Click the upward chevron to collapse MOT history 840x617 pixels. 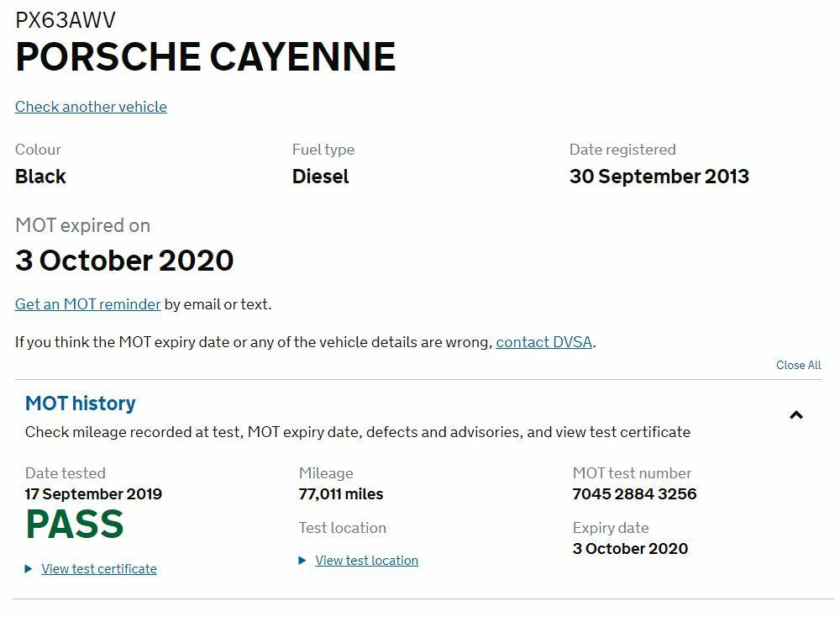tap(796, 414)
